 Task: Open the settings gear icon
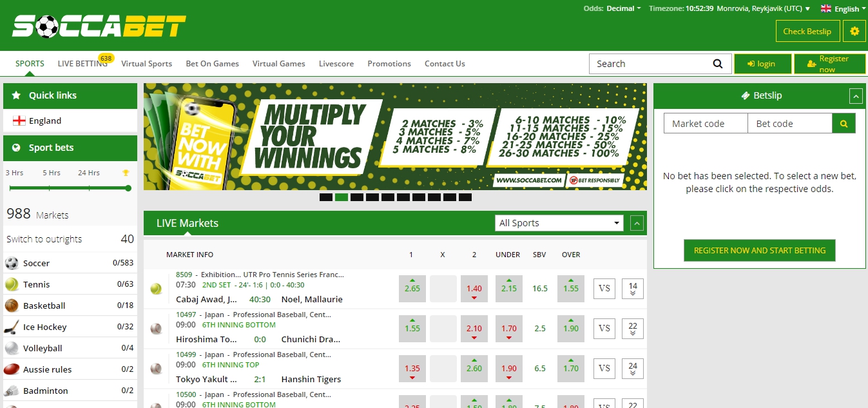854,31
